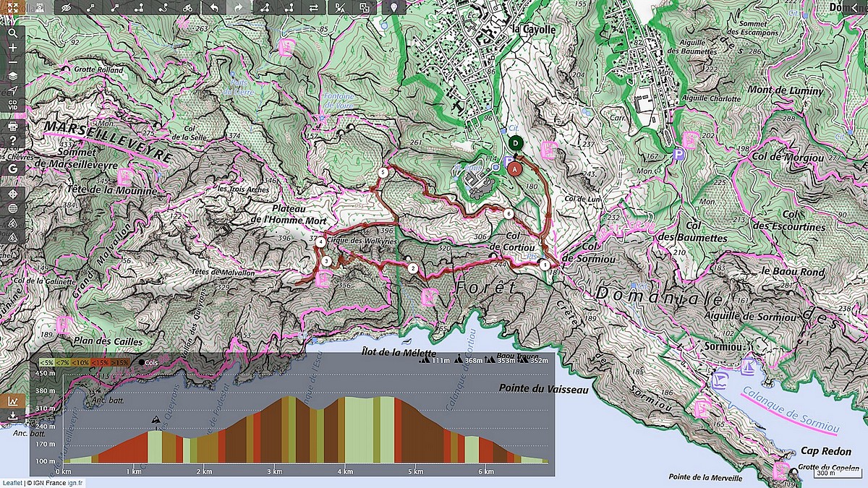Toggle fullscreen map mode in the top toolbar
868x488 pixels.
click(12, 7)
